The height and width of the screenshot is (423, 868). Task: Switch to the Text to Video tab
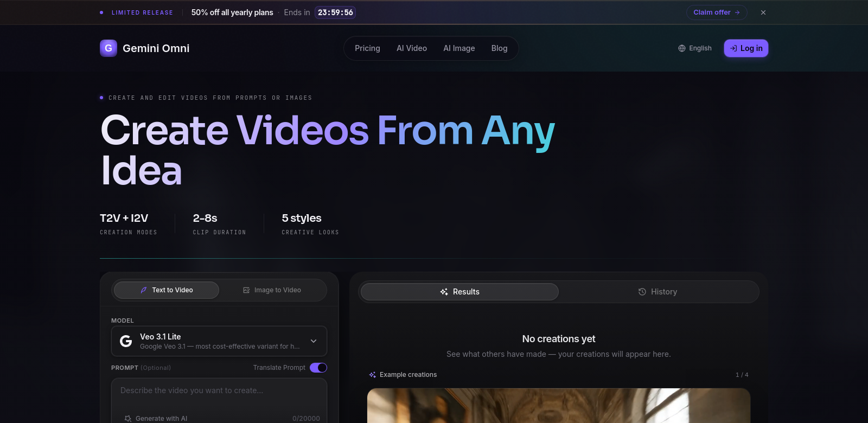click(x=167, y=290)
